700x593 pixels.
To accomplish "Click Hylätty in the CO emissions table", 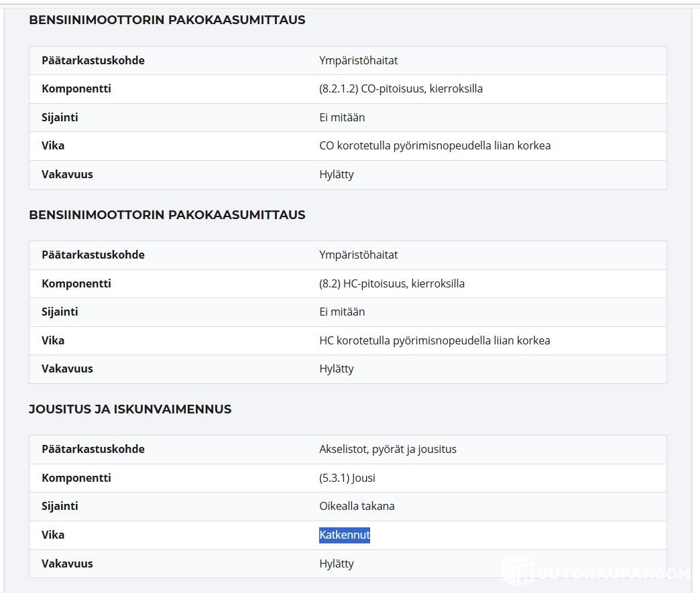I will pos(336,174).
